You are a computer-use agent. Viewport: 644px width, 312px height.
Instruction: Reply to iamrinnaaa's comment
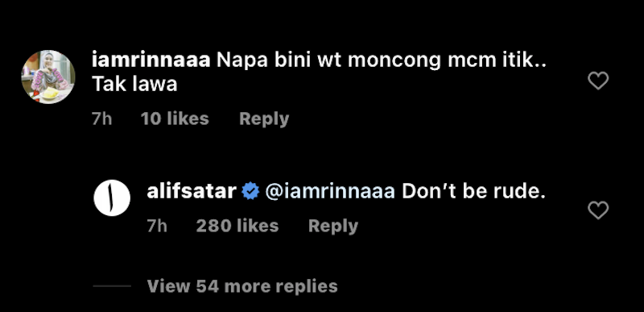264,119
